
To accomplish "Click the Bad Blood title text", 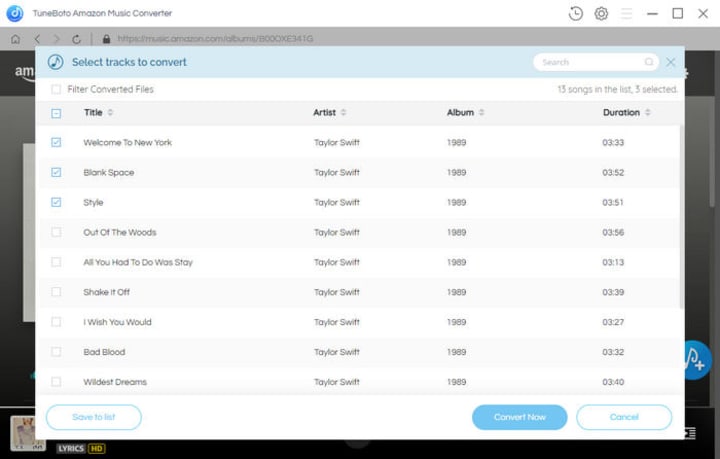I will coord(104,352).
